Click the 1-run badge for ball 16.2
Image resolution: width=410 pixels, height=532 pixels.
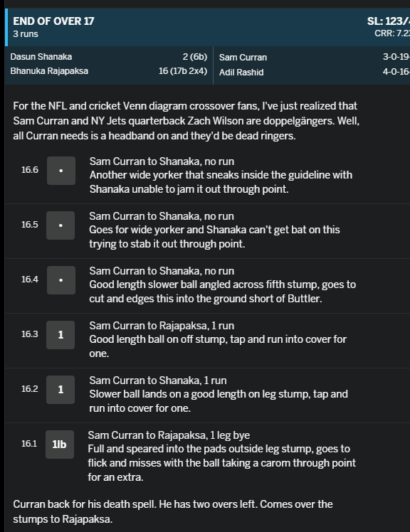click(x=61, y=390)
